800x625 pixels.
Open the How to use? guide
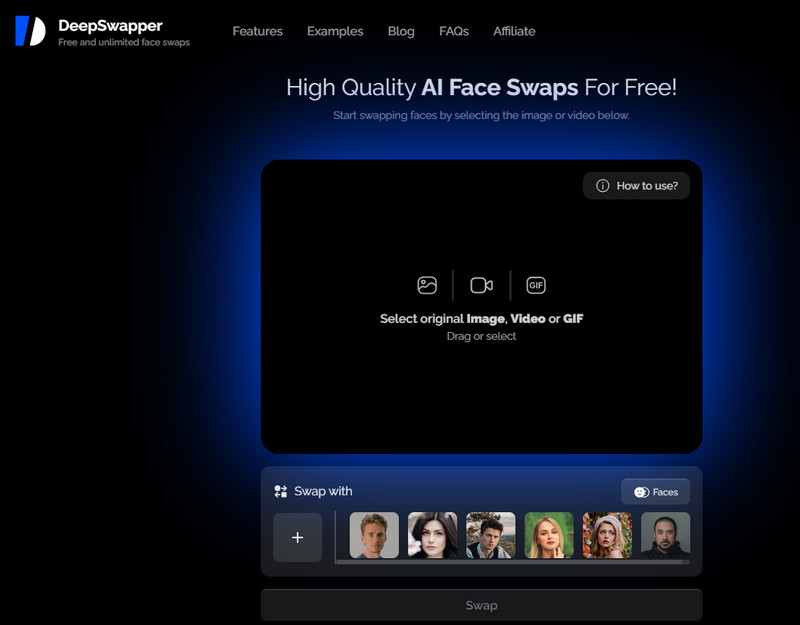click(x=636, y=186)
